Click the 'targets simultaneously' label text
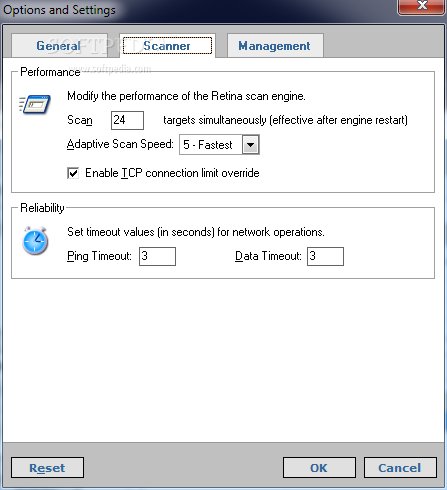This screenshot has height=490, width=447. [x=285, y=120]
